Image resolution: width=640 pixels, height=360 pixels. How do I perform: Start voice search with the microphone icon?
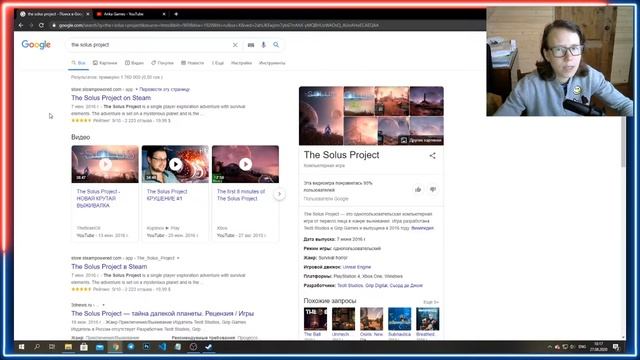(x=263, y=45)
